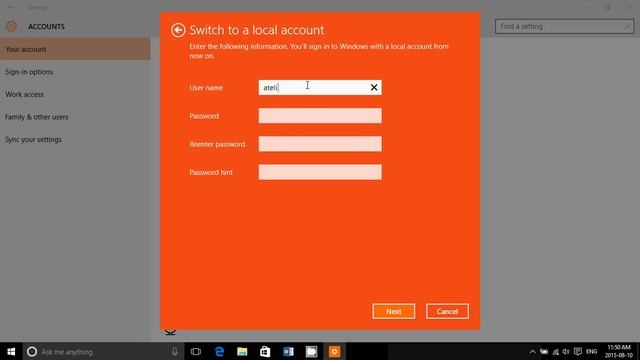The width and height of the screenshot is (640, 360).
Task: Open the taskbar app next to Word
Action: coord(311,351)
